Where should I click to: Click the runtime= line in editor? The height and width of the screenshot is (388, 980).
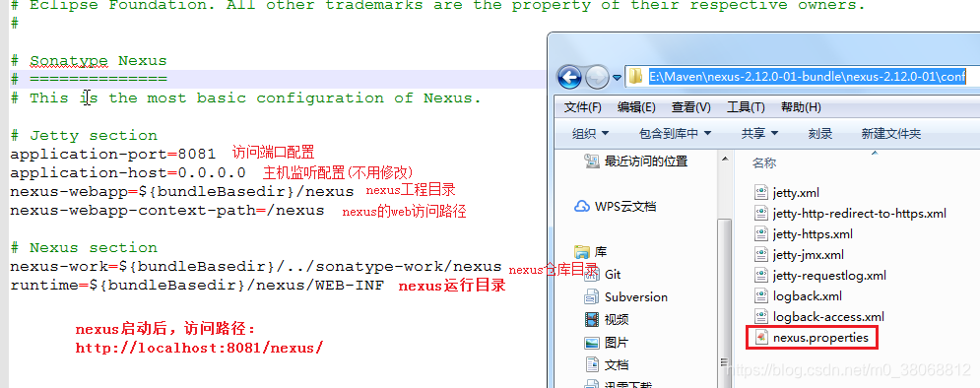click(197, 286)
